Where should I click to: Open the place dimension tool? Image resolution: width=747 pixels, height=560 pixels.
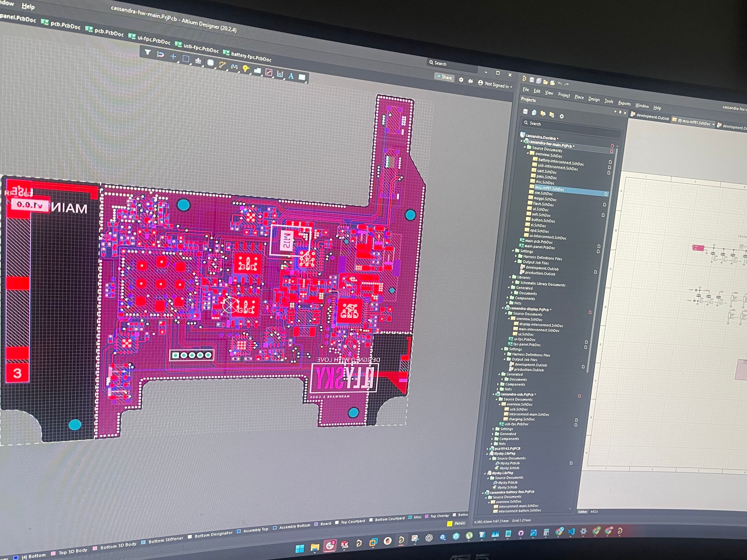click(280, 74)
